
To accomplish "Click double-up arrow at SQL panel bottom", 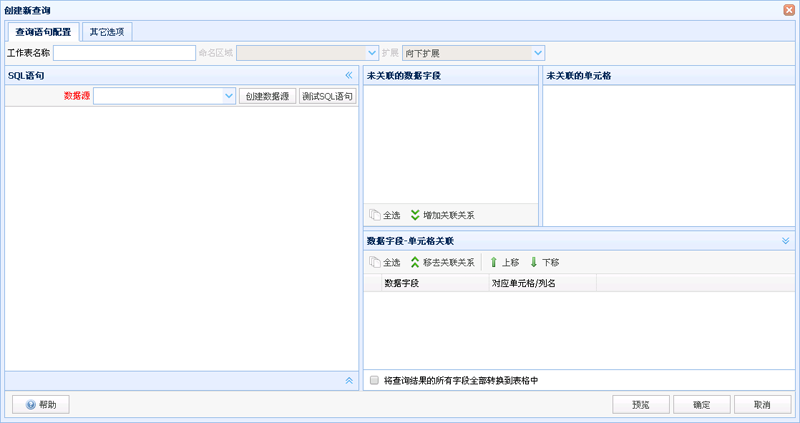I will click(349, 381).
